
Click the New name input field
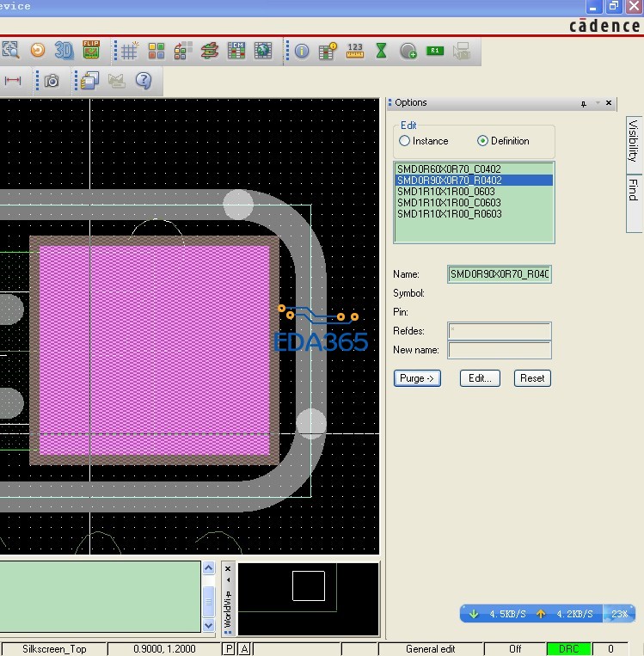[x=500, y=350]
